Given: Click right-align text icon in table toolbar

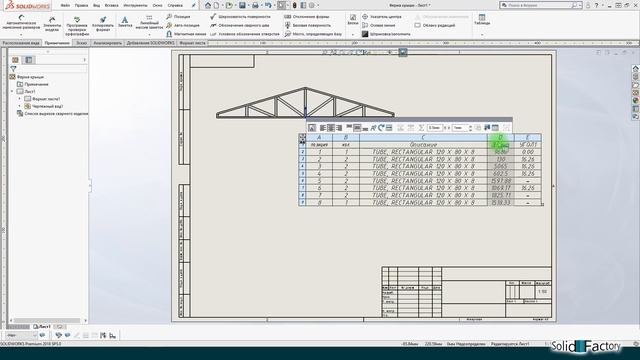Looking at the screenshot, I should click(x=339, y=128).
